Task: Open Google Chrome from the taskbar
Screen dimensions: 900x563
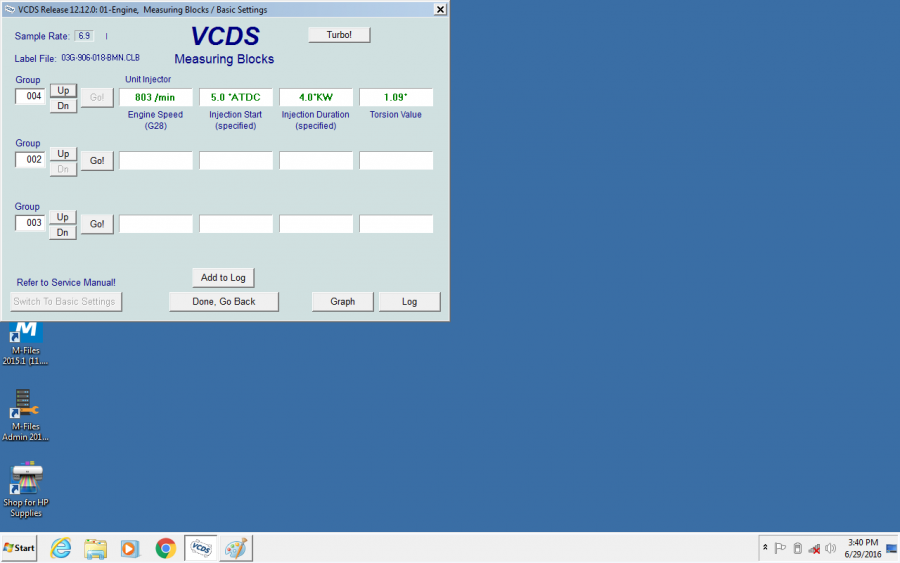Action: click(165, 548)
